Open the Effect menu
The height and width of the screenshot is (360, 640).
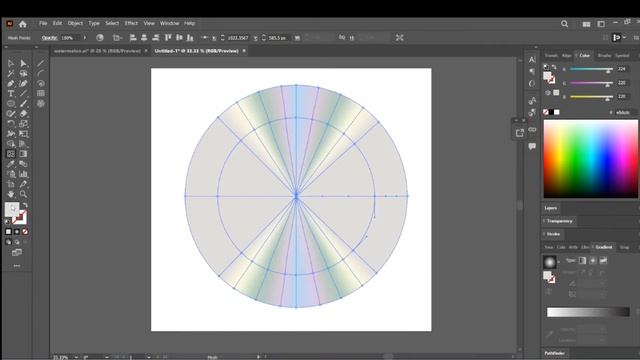click(x=131, y=24)
